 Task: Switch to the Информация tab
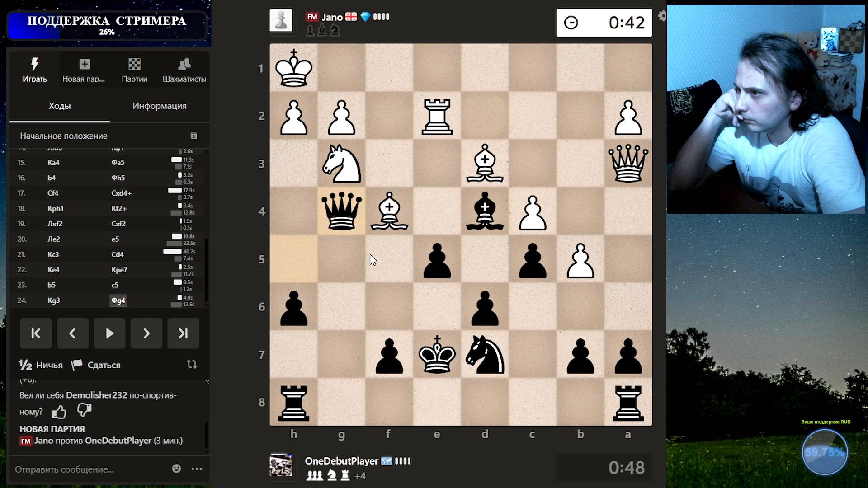159,106
